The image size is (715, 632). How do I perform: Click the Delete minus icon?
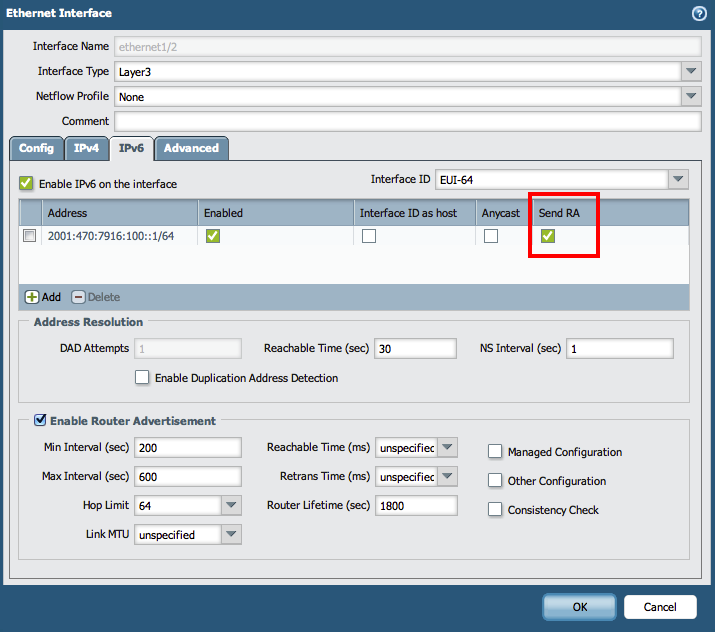pyautogui.click(x=78, y=297)
